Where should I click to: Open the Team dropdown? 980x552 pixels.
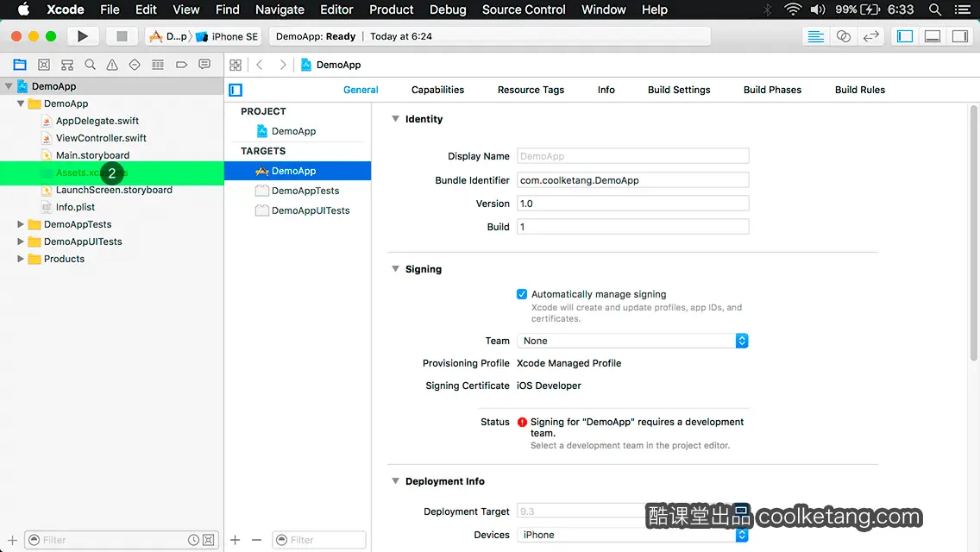pyautogui.click(x=632, y=341)
